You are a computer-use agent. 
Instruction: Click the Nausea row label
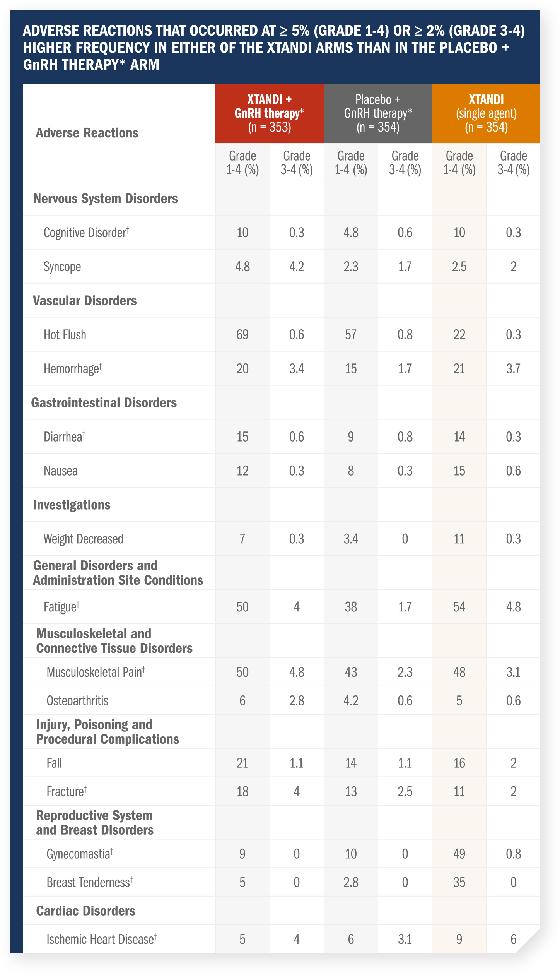[x=61, y=471]
